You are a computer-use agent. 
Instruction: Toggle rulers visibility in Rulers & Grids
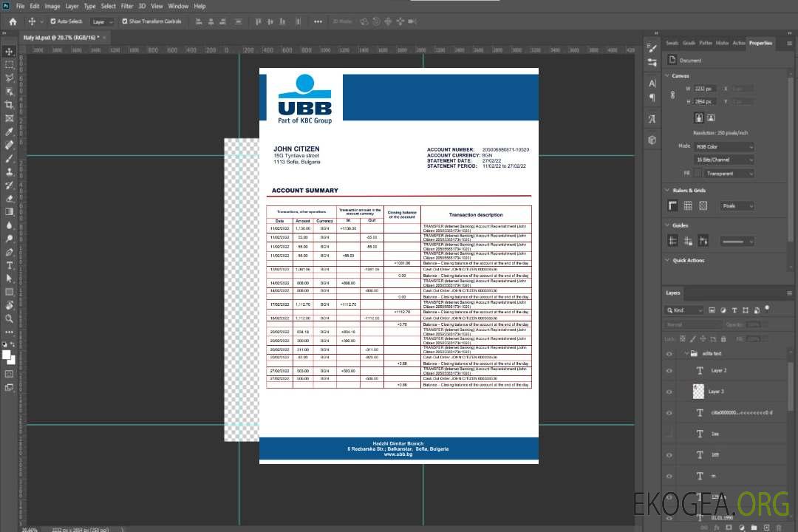(672, 205)
